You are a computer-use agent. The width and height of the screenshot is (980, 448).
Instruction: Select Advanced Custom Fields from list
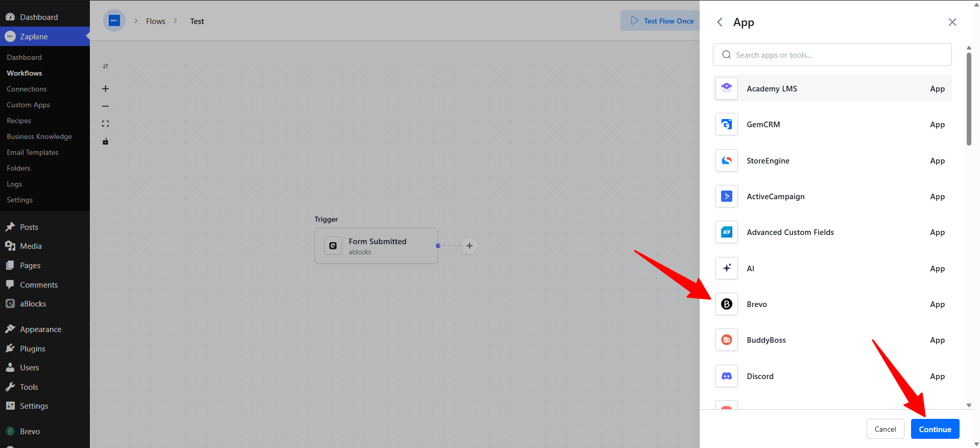tap(832, 232)
